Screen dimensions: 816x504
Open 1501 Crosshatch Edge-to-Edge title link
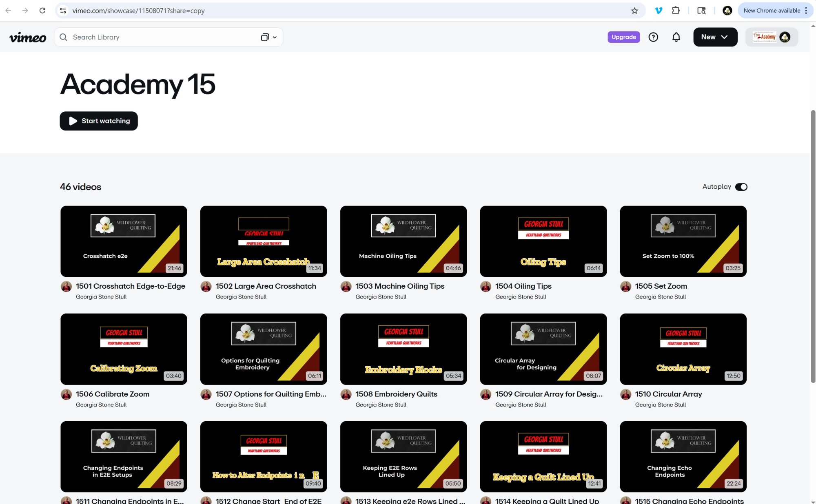click(131, 286)
